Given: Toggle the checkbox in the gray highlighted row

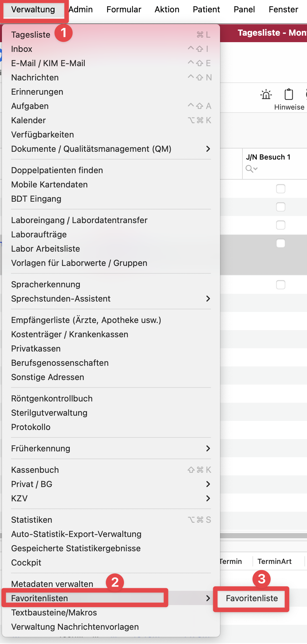Looking at the screenshot, I should coord(280,243).
